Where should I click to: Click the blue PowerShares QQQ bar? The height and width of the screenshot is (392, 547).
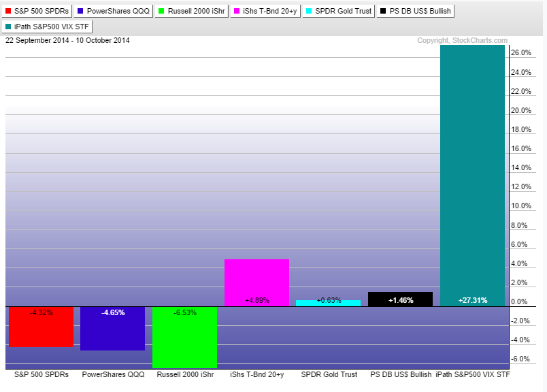coord(113,329)
